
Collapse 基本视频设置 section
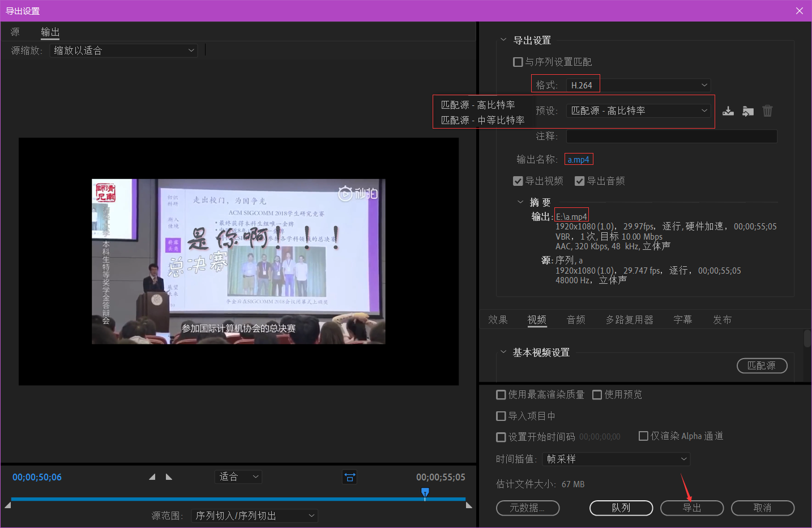[503, 352]
